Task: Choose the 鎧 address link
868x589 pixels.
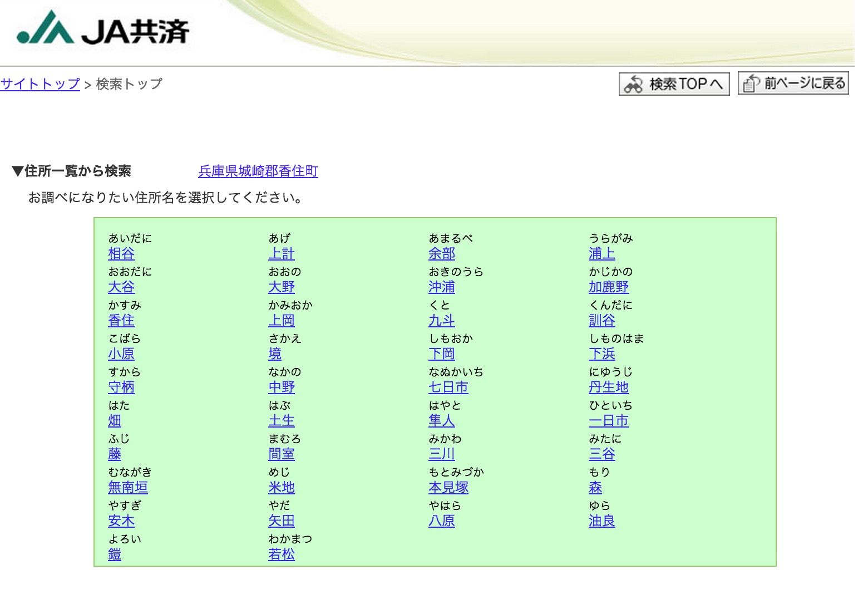Action: [x=115, y=554]
